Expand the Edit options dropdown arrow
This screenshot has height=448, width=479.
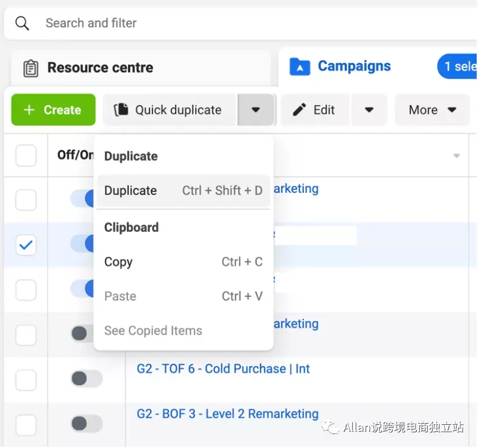(x=369, y=110)
